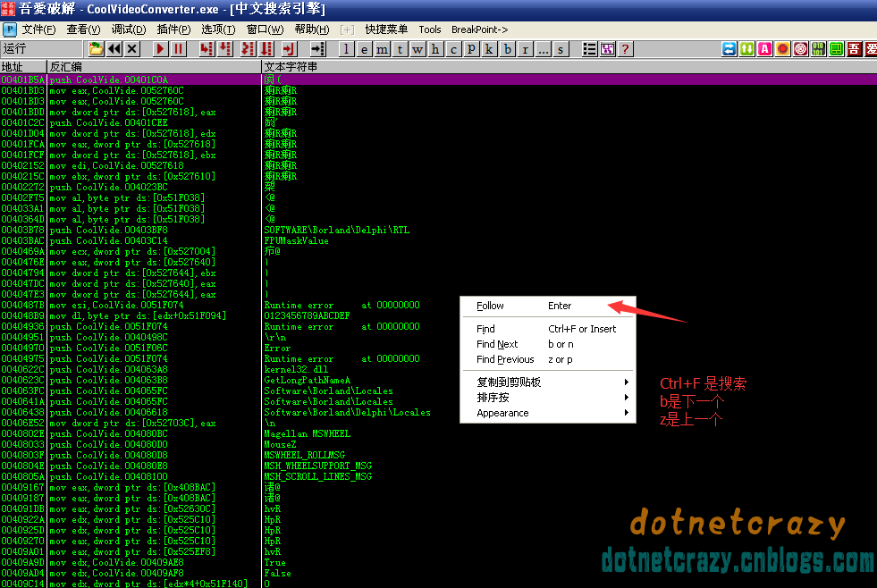This screenshot has width=877, height=588.
Task: Open Breakpoints window with b button
Action: [507, 49]
